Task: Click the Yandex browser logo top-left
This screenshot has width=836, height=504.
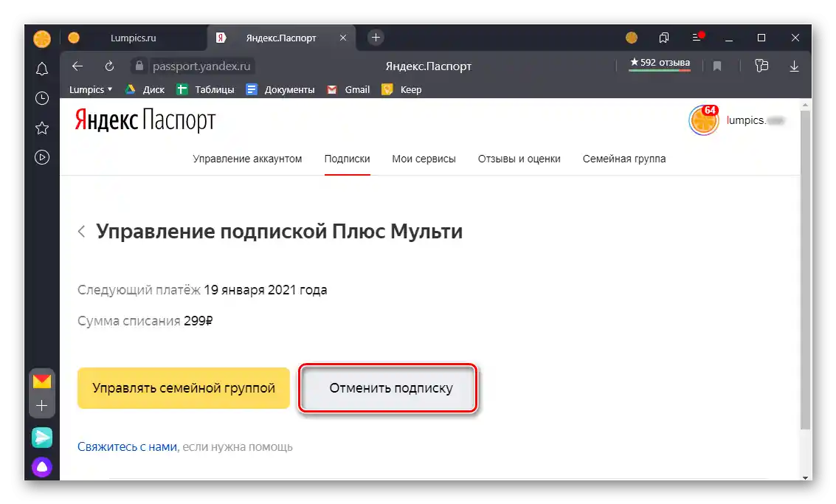Action: (42, 39)
